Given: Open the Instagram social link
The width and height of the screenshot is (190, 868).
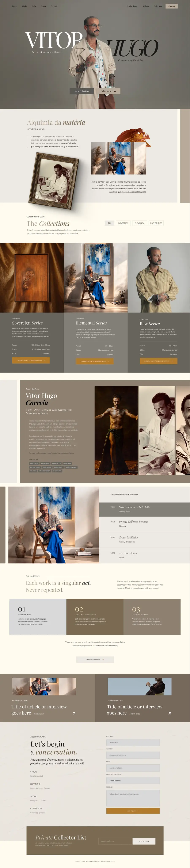Looking at the screenshot, I should coord(34,800).
